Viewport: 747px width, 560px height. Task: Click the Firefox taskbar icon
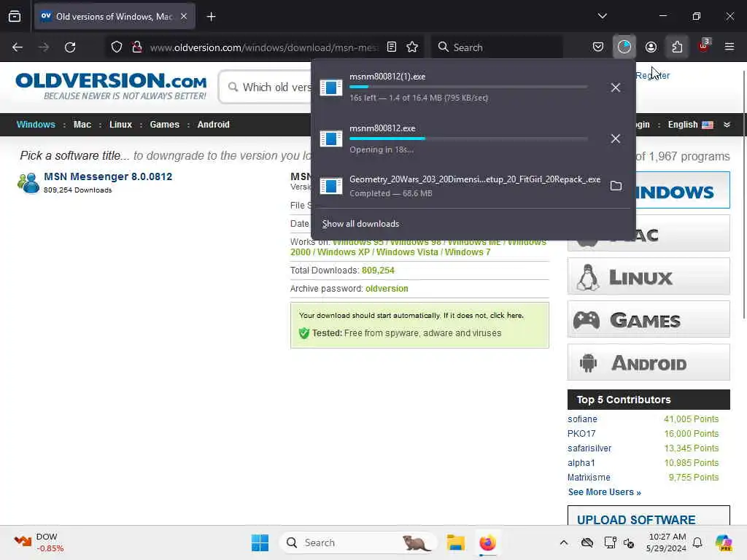click(487, 542)
